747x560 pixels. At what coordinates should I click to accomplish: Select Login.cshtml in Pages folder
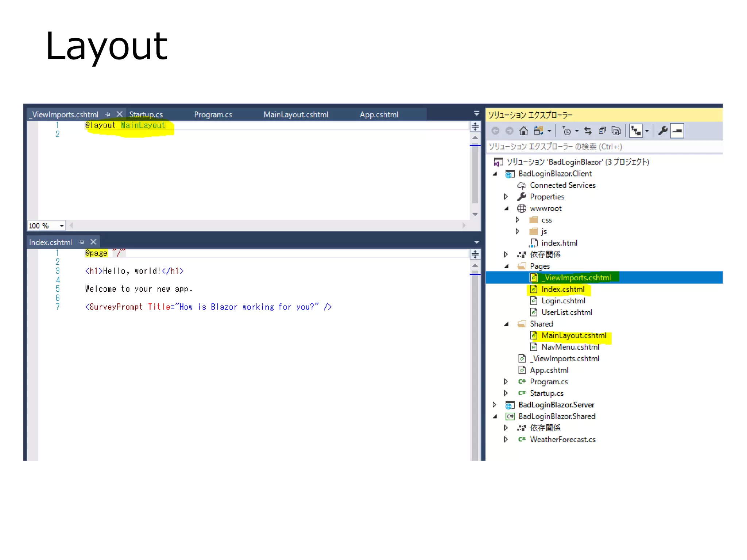click(x=563, y=301)
